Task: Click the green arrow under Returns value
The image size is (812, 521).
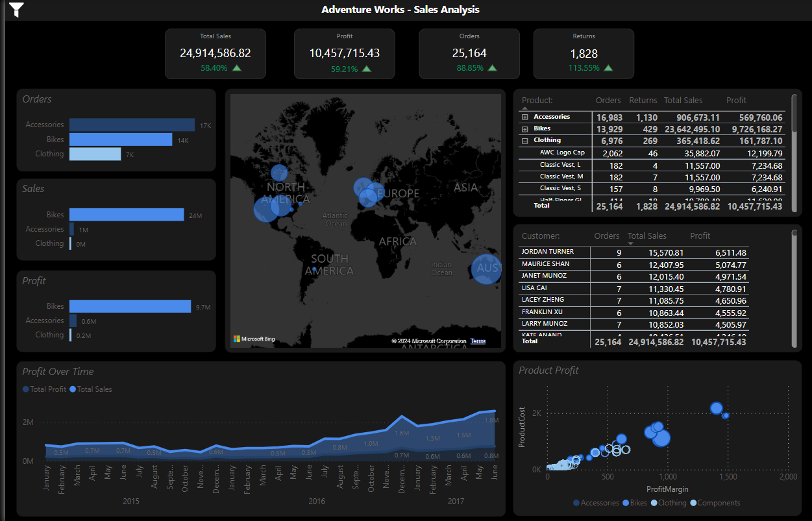Action: (x=608, y=67)
